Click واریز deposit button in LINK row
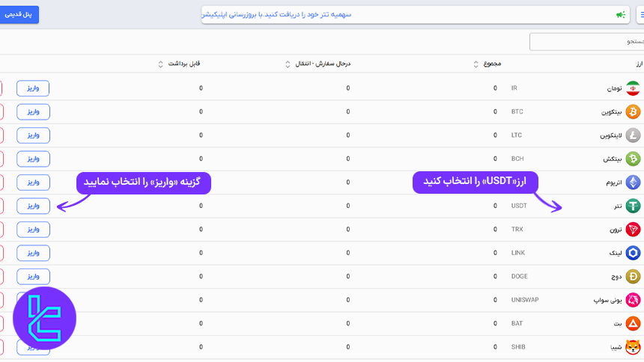The width and height of the screenshot is (644, 362). (33, 253)
